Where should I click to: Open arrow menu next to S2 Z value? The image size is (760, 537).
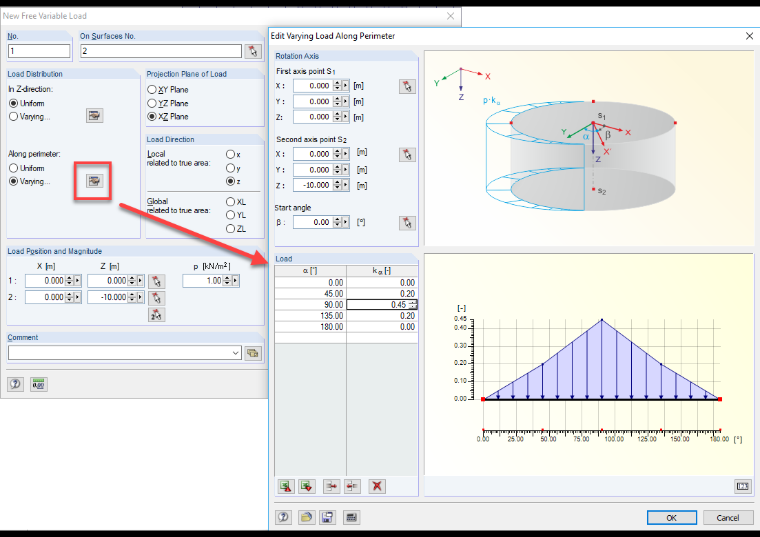[x=346, y=185]
